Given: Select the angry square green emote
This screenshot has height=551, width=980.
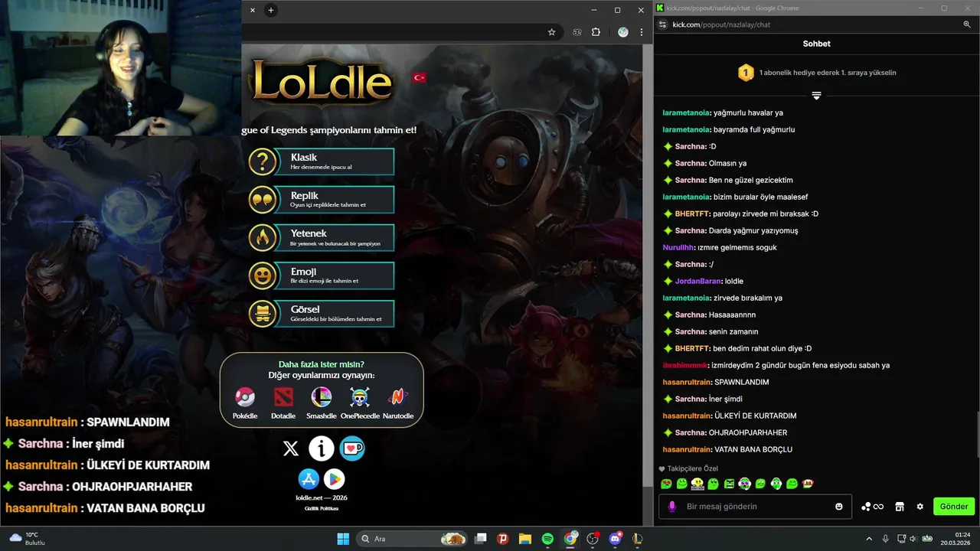Looking at the screenshot, I should tap(729, 484).
